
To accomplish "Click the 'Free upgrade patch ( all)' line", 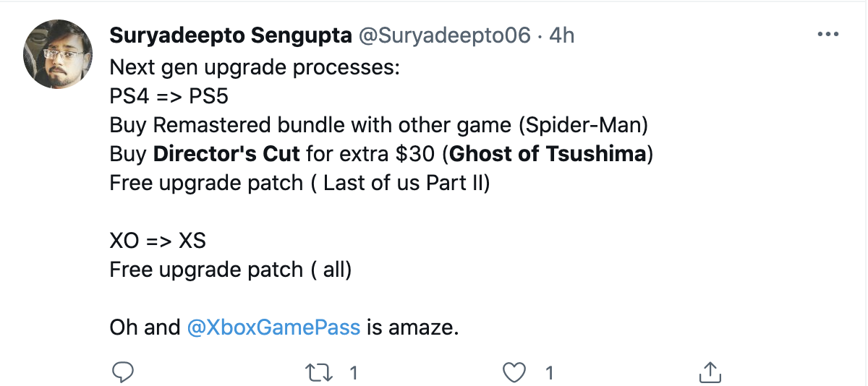I will click(230, 270).
